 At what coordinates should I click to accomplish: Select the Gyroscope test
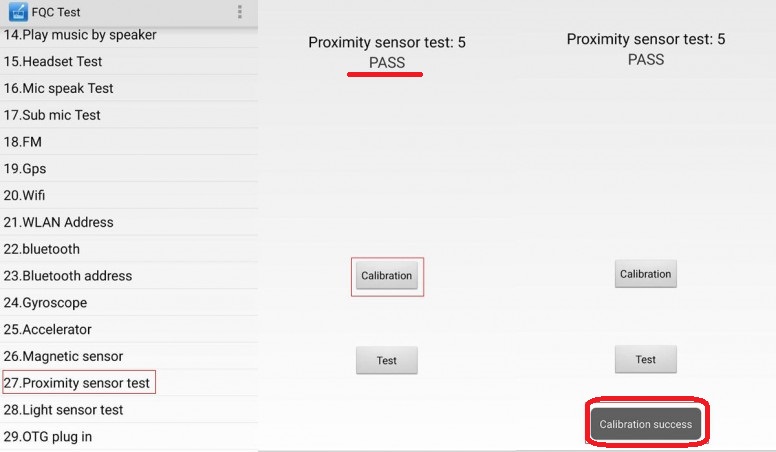(x=45, y=303)
